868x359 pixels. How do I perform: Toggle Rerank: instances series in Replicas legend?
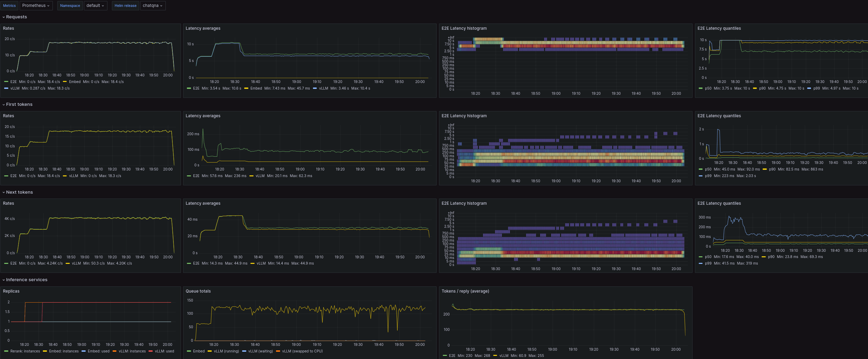click(x=25, y=351)
